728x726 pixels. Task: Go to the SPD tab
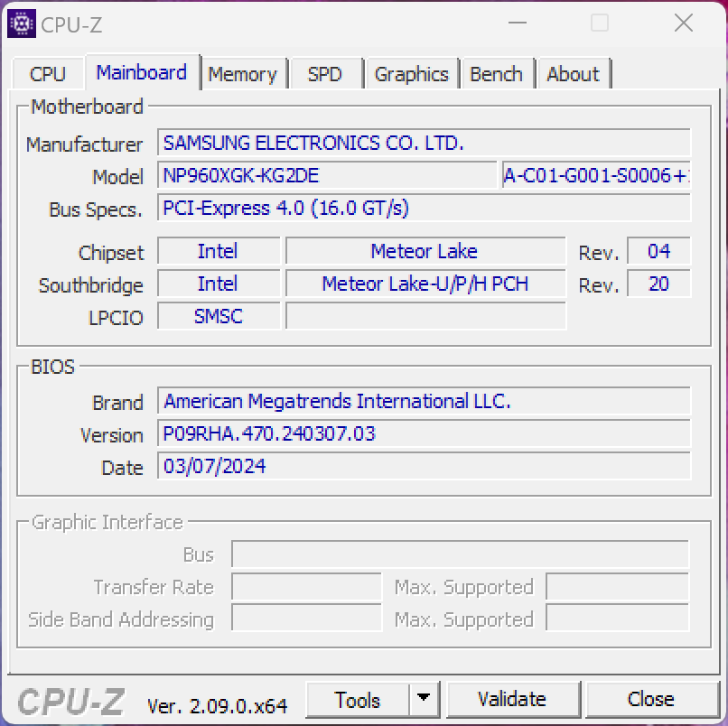point(325,74)
